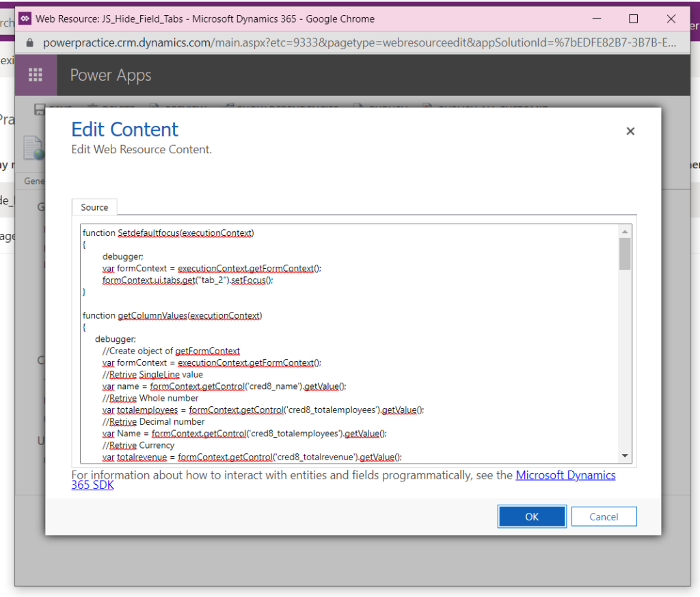Viewport: 700px width, 597px height.
Task: Click the scrollbar up arrow in code editor
Action: tap(624, 232)
